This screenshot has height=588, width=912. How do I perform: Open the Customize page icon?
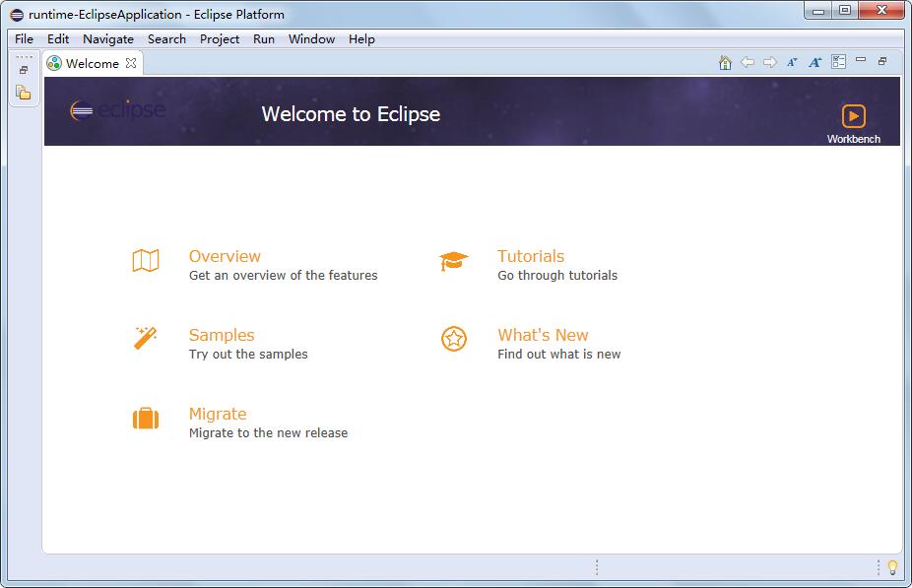click(x=838, y=62)
